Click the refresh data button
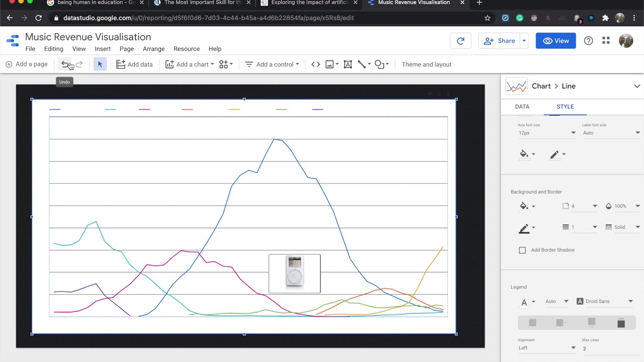The width and height of the screenshot is (644, 362). pyautogui.click(x=460, y=41)
